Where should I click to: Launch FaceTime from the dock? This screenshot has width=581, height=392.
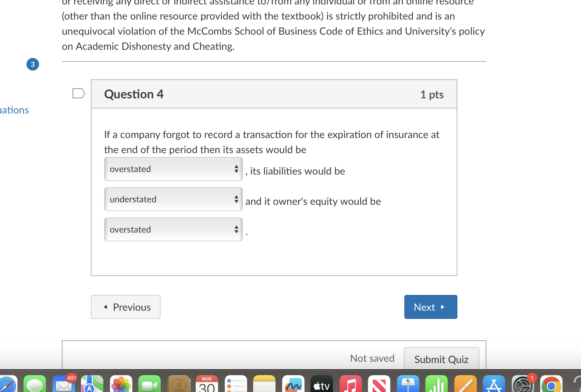[150, 384]
